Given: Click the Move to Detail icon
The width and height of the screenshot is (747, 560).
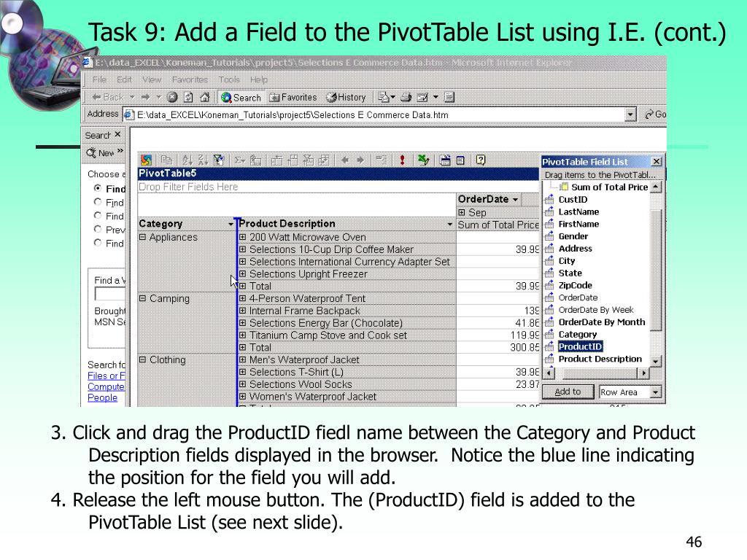Looking at the screenshot, I should pos(324,160).
